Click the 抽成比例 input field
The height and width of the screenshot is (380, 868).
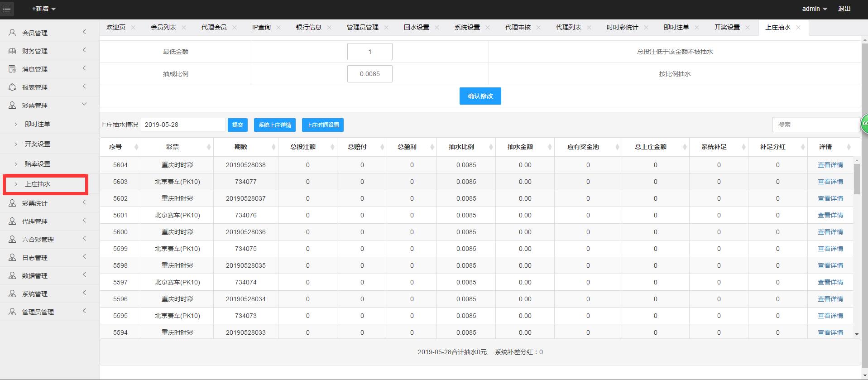coord(369,74)
